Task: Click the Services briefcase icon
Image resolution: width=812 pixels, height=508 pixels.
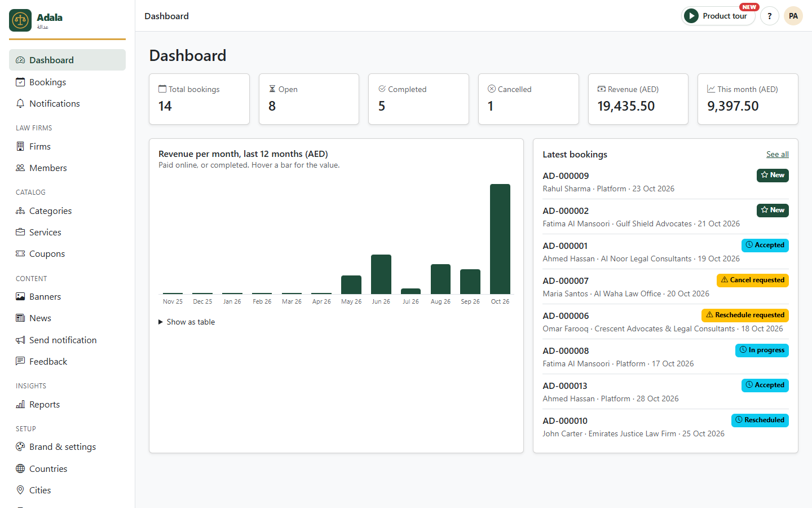Action: pos(20,232)
